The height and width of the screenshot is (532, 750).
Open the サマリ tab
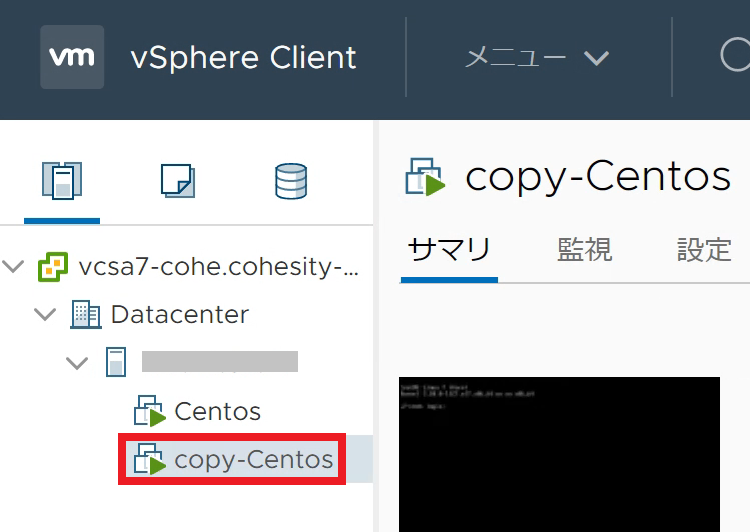tap(449, 250)
